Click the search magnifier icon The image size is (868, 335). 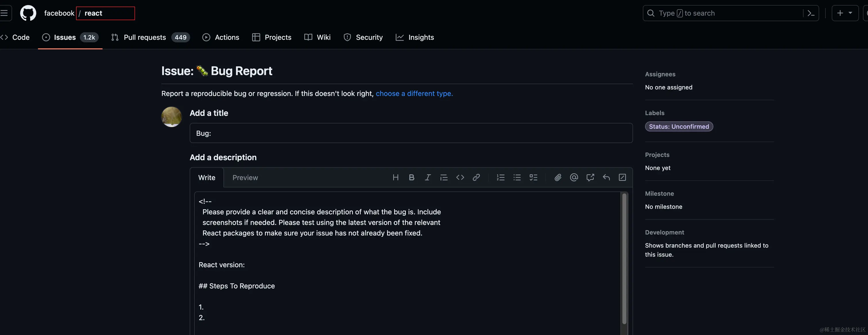(651, 13)
